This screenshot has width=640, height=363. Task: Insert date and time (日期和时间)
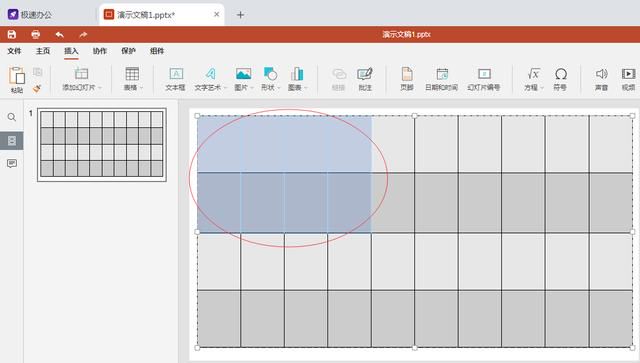[441, 79]
